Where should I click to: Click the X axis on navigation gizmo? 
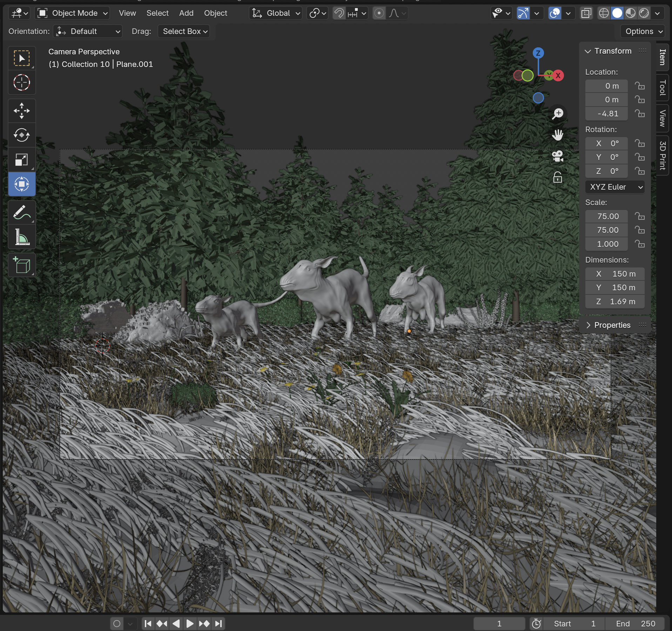point(558,75)
